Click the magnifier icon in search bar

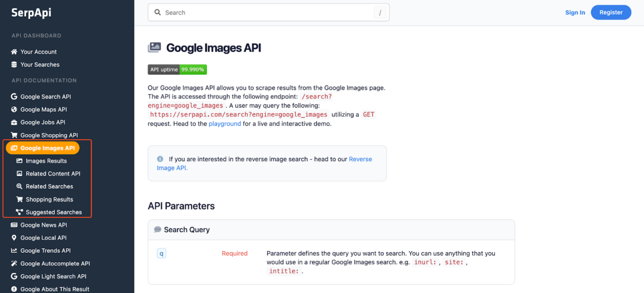[x=157, y=13]
